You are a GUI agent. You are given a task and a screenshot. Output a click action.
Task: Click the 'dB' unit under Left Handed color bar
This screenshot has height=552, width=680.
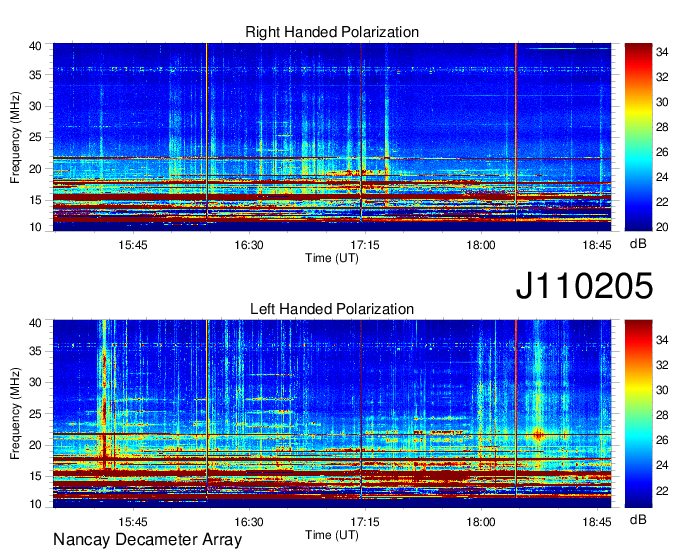click(638, 519)
